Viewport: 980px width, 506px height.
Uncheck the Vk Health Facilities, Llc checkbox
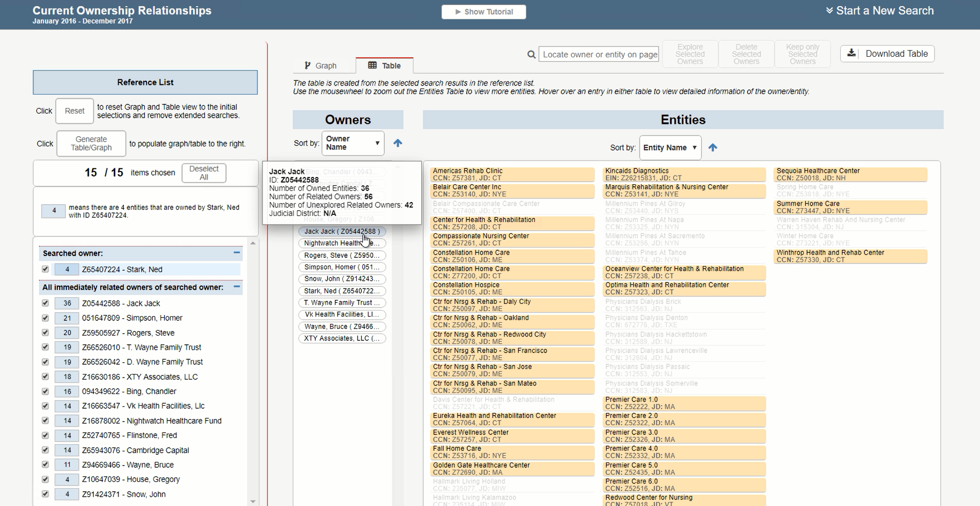point(45,406)
